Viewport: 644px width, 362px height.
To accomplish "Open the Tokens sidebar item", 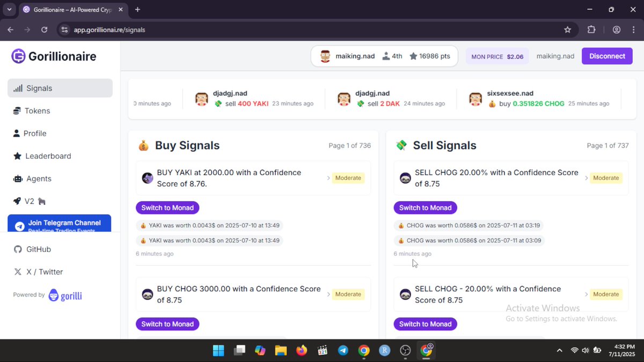I will (x=60, y=110).
